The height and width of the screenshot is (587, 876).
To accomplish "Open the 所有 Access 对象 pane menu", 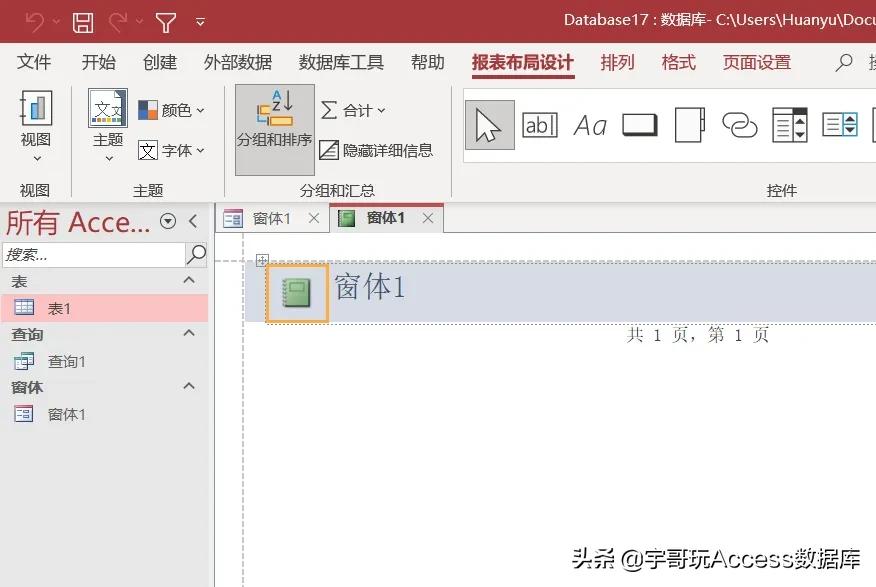I will click(x=168, y=221).
